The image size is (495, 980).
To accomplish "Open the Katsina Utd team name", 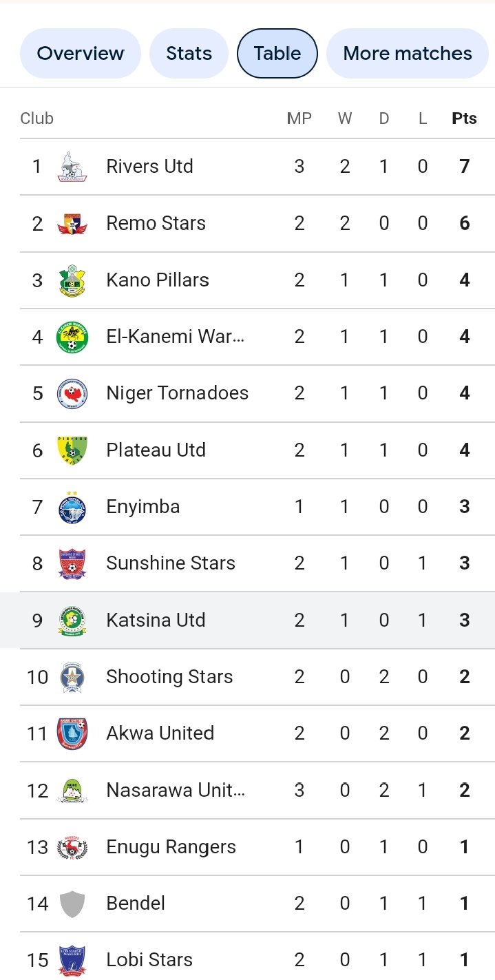I will click(156, 620).
